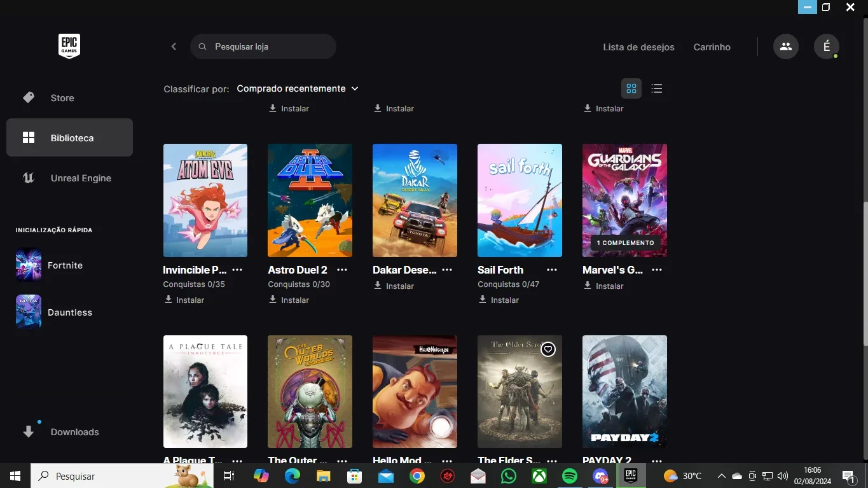This screenshot has height=488, width=868.
Task: Install Dakar Desert Rally
Action: coord(394,286)
